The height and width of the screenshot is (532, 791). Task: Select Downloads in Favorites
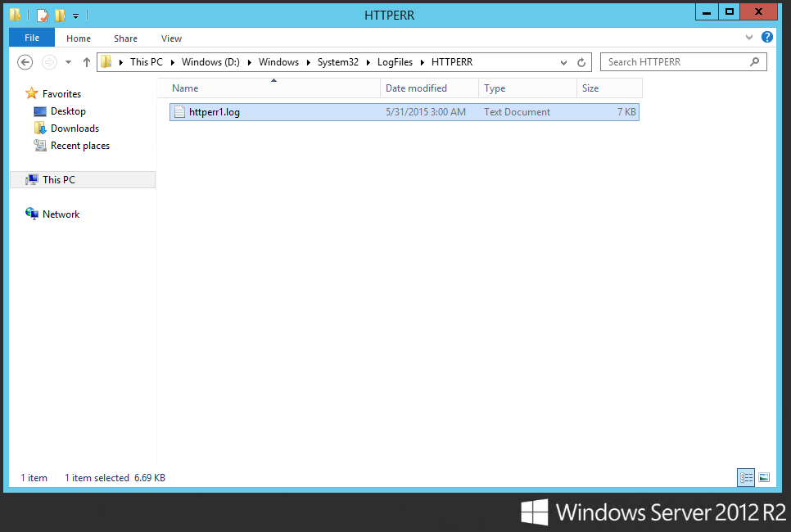(75, 128)
